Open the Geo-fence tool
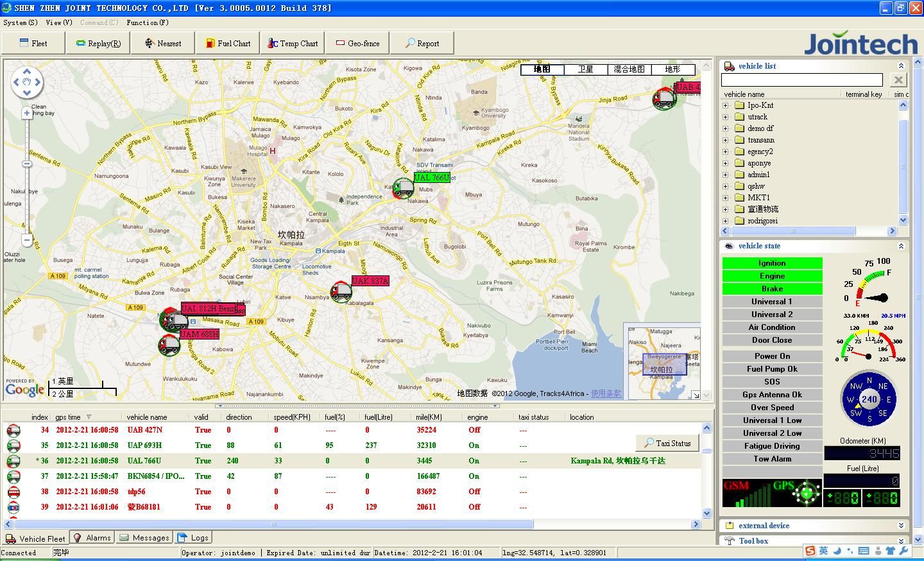924x561 pixels. point(357,44)
